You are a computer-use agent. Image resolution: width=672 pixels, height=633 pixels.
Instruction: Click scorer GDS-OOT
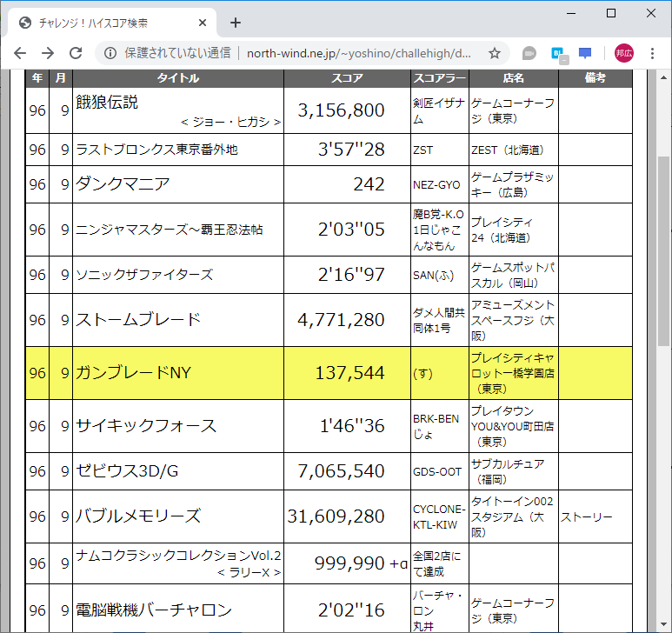[437, 472]
